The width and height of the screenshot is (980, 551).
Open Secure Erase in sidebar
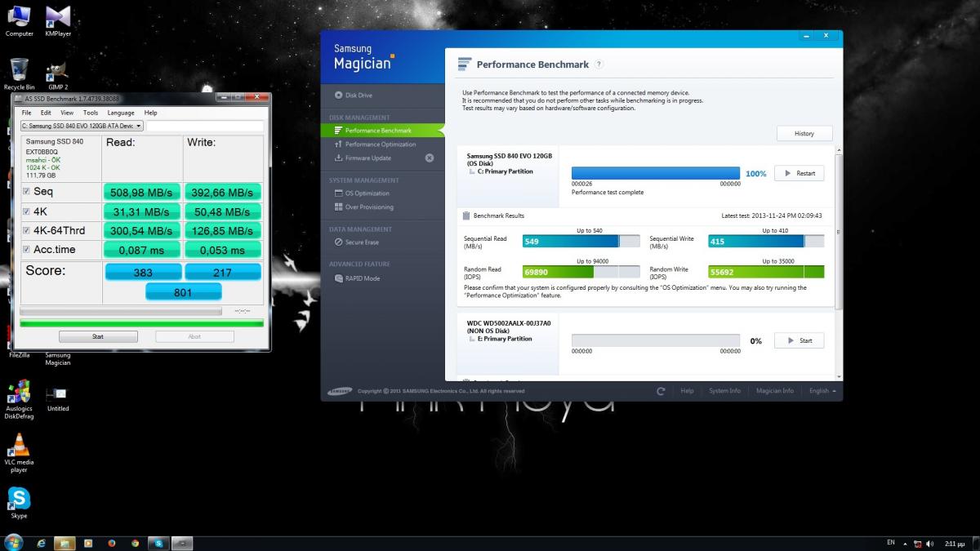coord(356,242)
